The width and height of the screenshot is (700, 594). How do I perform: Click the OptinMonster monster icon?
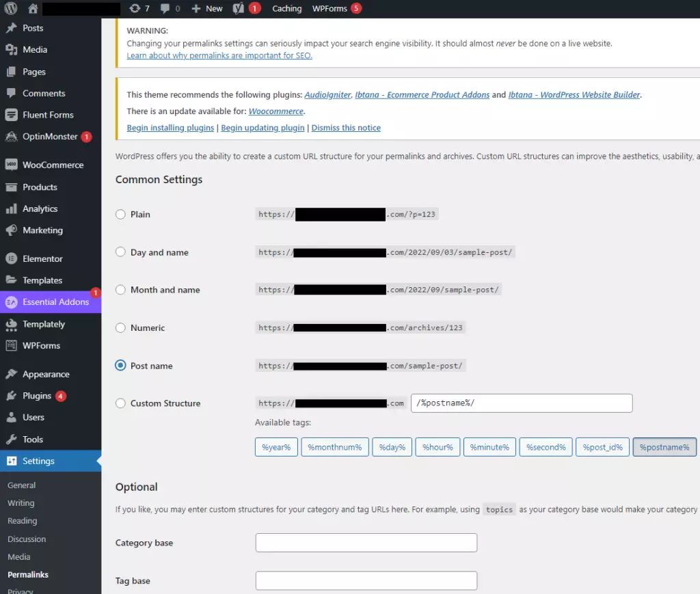[x=11, y=137]
